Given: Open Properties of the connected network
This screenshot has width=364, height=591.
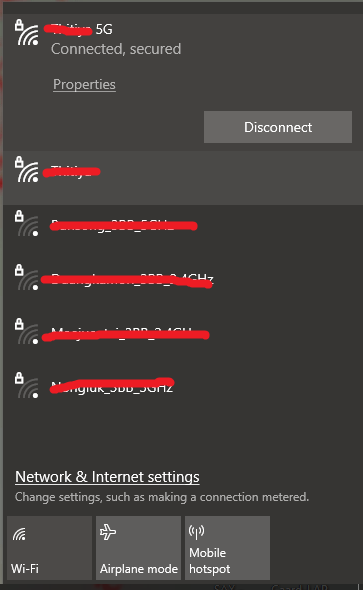Looking at the screenshot, I should 84,84.
